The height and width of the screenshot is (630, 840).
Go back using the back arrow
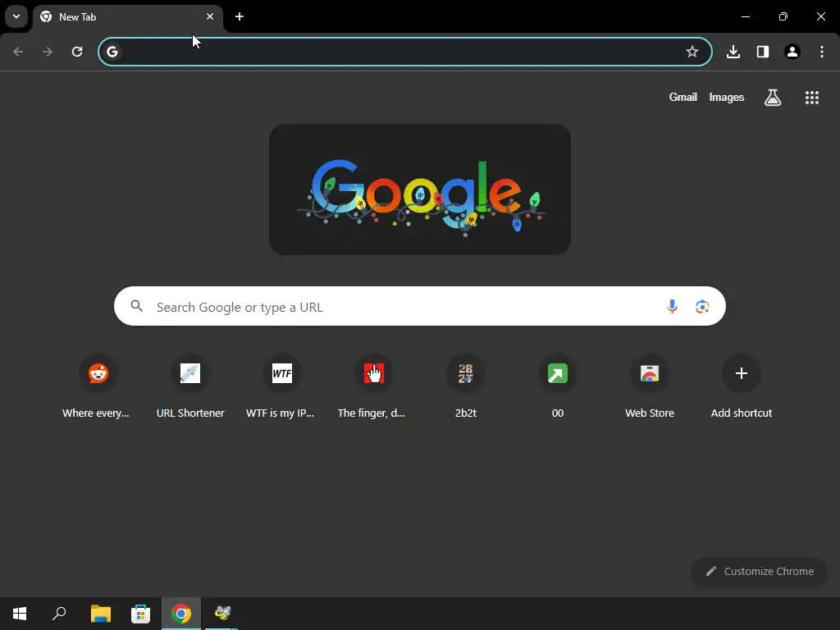18,52
